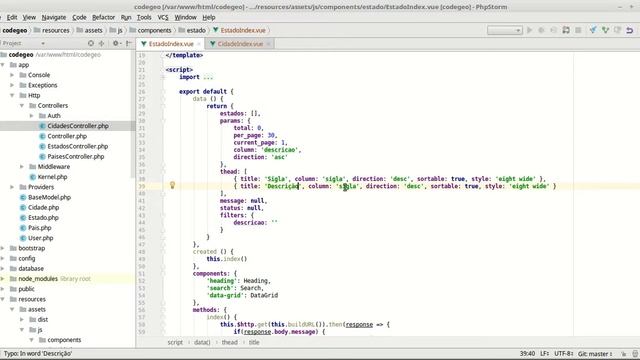Image resolution: width=640 pixels, height=360 pixels.
Task: Close the CidadeIndex.vue tab
Action: [x=268, y=44]
